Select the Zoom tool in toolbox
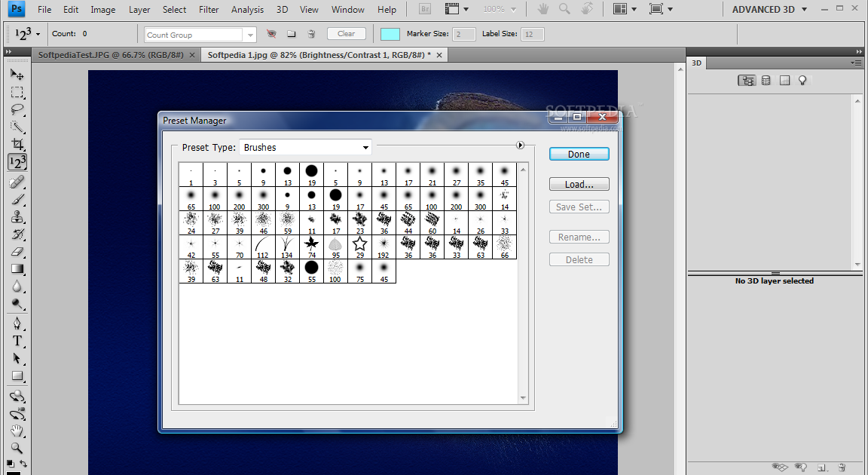868x475 pixels. pos(17,449)
